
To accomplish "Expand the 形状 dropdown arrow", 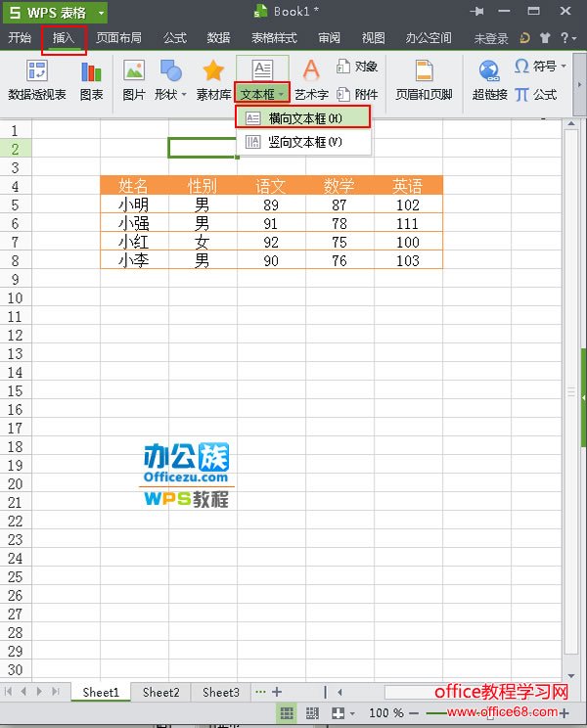I will [184, 94].
